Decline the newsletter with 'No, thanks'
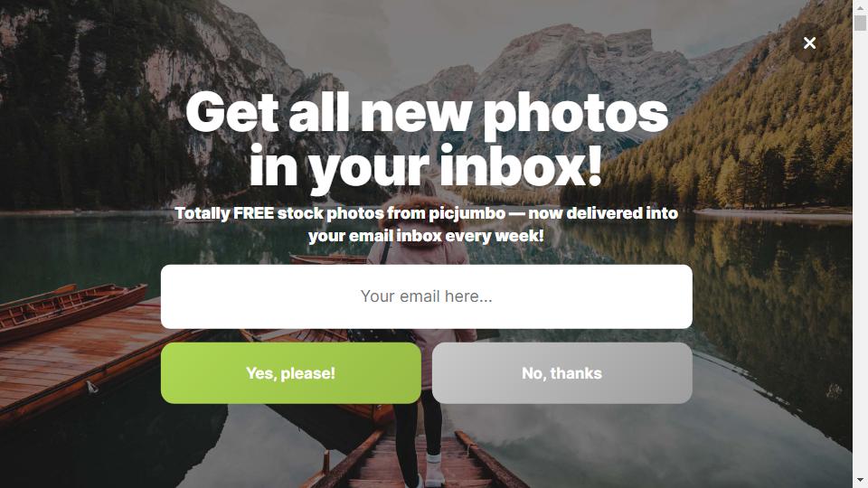The height and width of the screenshot is (488, 868). [x=561, y=373]
